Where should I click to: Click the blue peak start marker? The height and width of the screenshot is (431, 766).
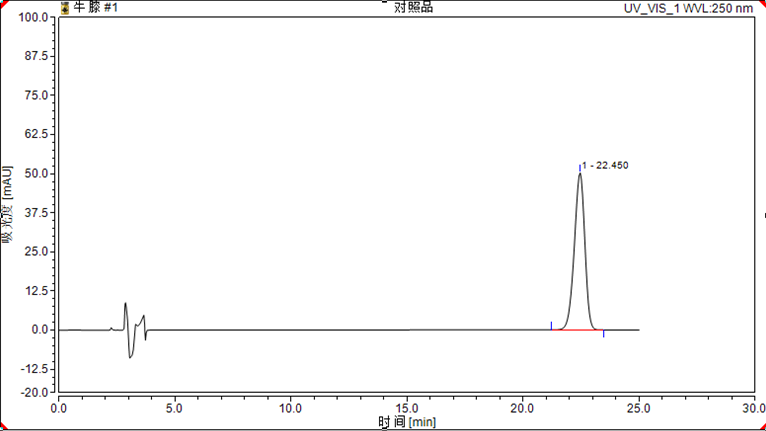pyautogui.click(x=551, y=324)
